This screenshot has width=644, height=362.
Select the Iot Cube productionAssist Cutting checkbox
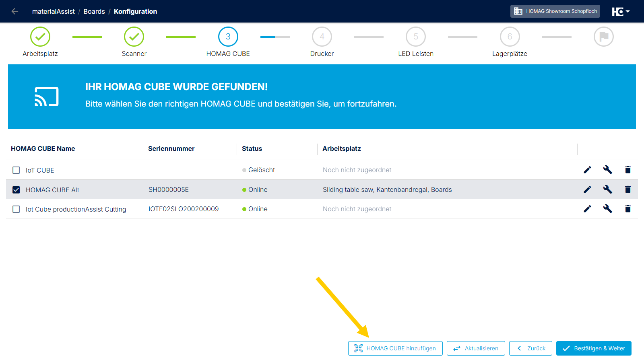(x=16, y=209)
